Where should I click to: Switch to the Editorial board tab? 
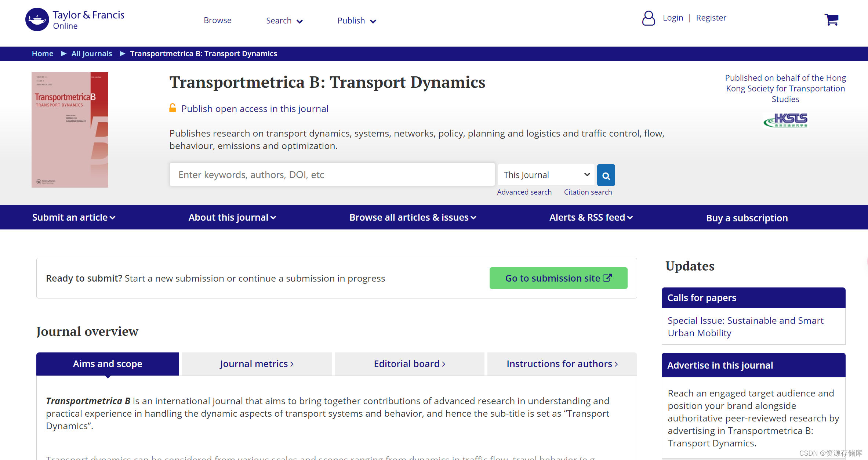coord(409,364)
